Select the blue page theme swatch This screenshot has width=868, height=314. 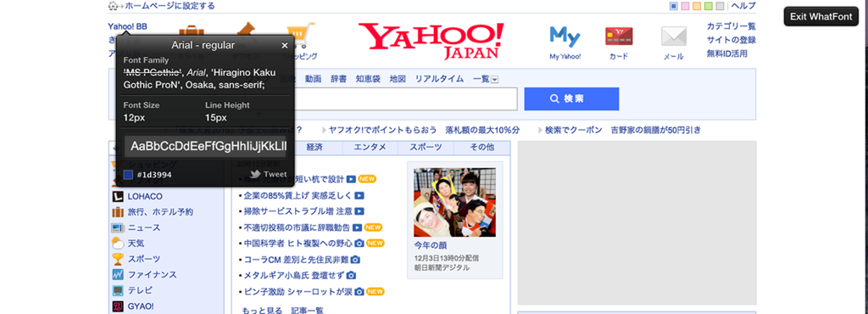click(x=674, y=6)
